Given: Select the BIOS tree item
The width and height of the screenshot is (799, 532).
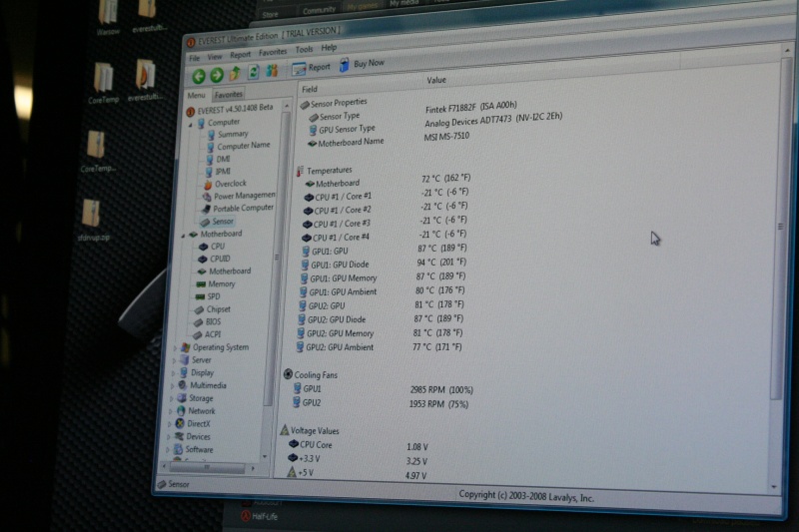Looking at the screenshot, I should pyautogui.click(x=207, y=322).
